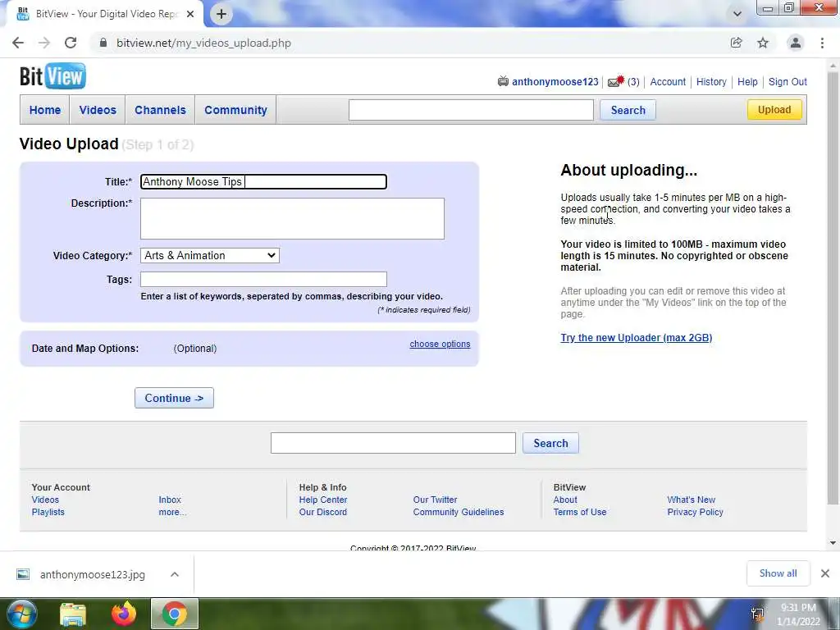
Task: Click the address bar URL
Action: coord(203,43)
